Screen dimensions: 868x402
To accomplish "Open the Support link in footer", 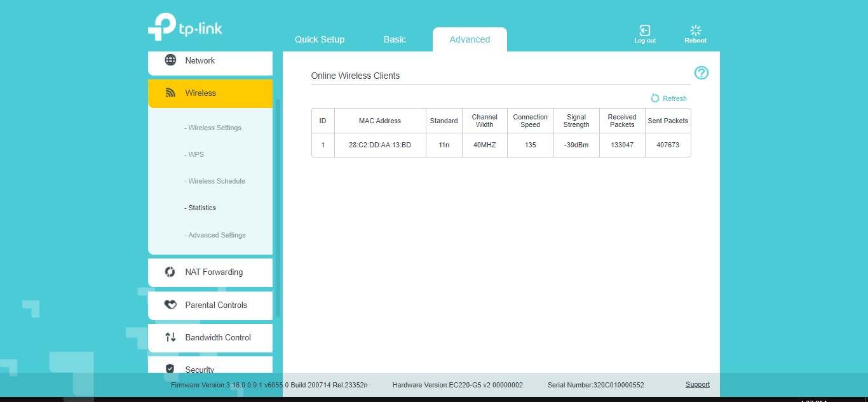I will click(697, 384).
